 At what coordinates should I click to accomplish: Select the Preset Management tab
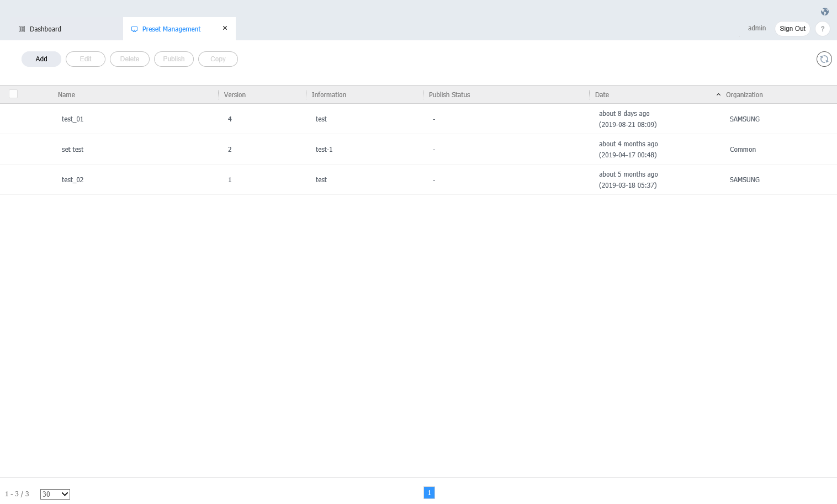tap(171, 29)
